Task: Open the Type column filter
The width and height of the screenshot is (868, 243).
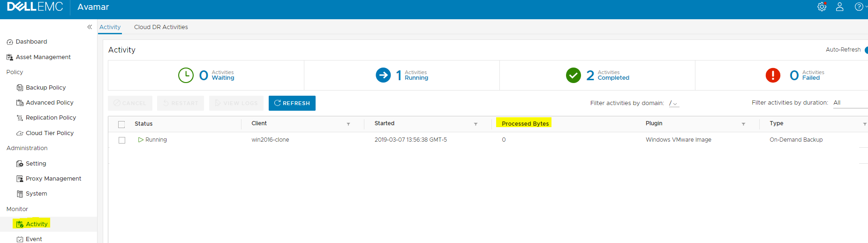Action: click(865, 124)
